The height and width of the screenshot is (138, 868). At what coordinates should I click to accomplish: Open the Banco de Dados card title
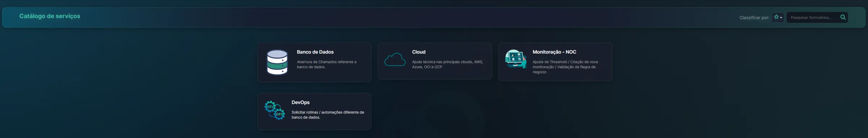pos(315,52)
